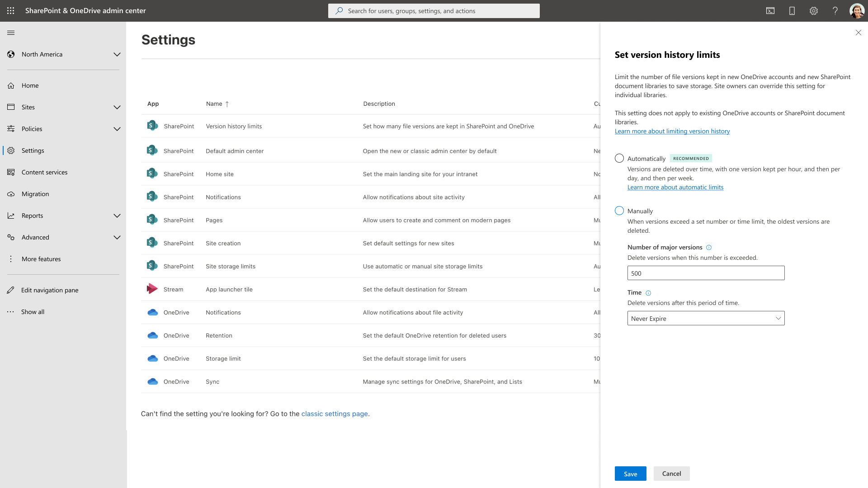Expand the Advanced chevron

point(117,237)
